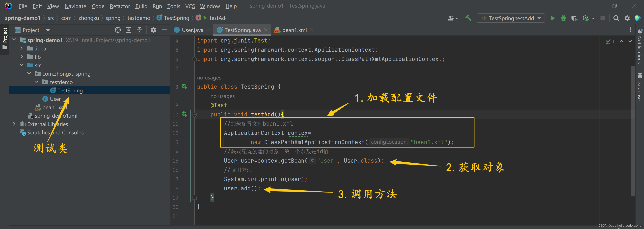Click spring-demo1 breadcrumb
The height and width of the screenshot is (229, 644).
pyautogui.click(x=23, y=18)
